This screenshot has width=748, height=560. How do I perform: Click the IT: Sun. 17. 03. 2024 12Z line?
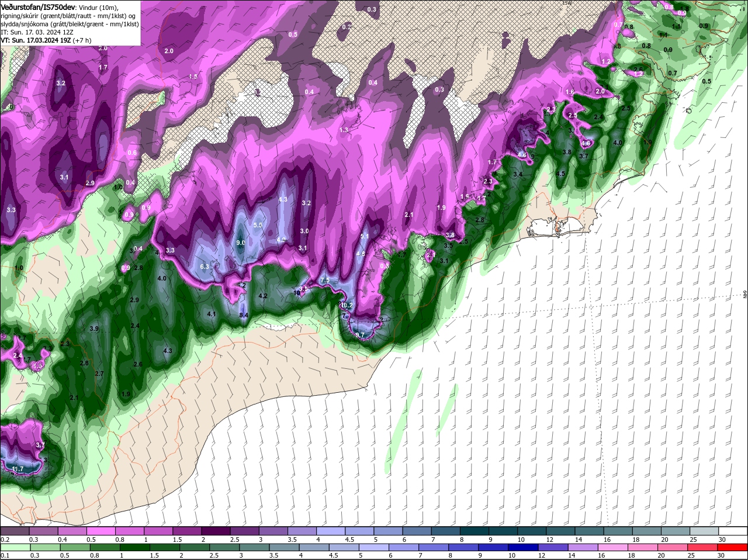(37, 32)
